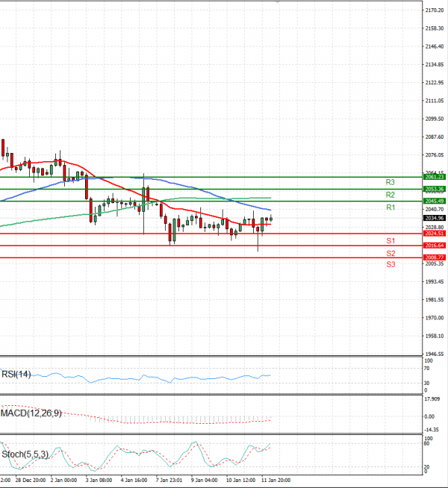The height and width of the screenshot is (488, 448).
Task: Select the 2045.49 price tag
Action: click(x=435, y=201)
